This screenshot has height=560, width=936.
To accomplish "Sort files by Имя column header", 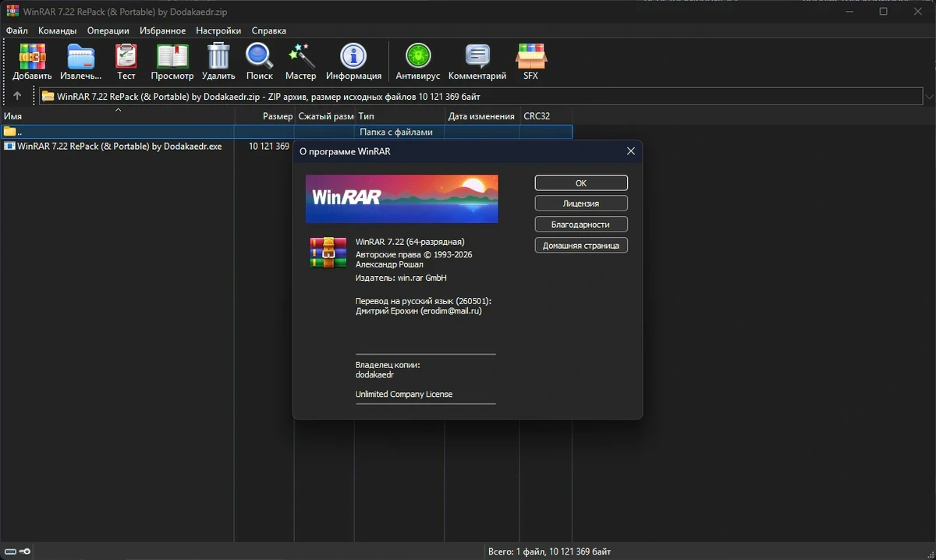I will click(117, 116).
